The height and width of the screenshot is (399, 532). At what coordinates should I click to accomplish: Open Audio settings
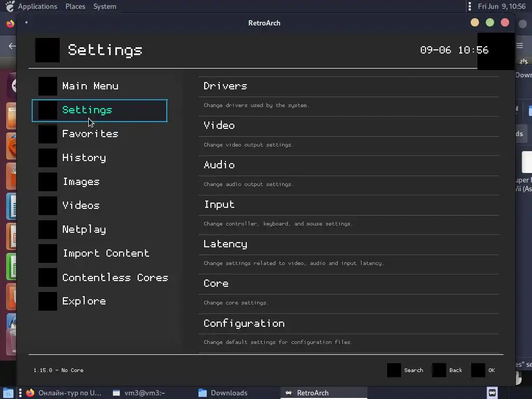coord(349,175)
